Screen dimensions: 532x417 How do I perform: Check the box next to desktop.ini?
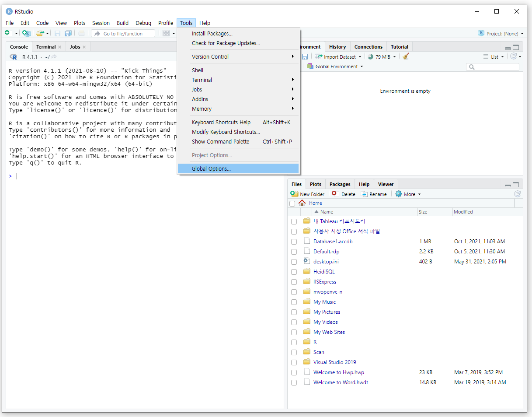[x=294, y=262]
